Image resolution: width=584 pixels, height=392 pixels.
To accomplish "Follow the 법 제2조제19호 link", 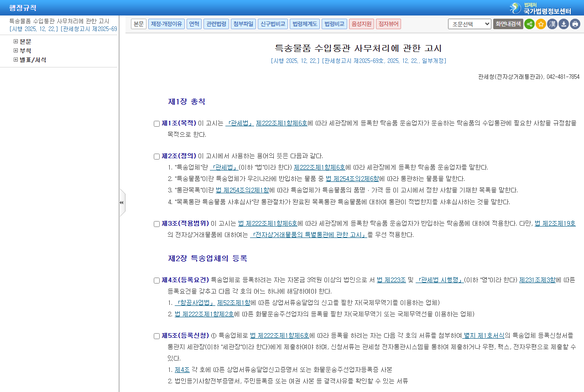I will coord(555,223).
